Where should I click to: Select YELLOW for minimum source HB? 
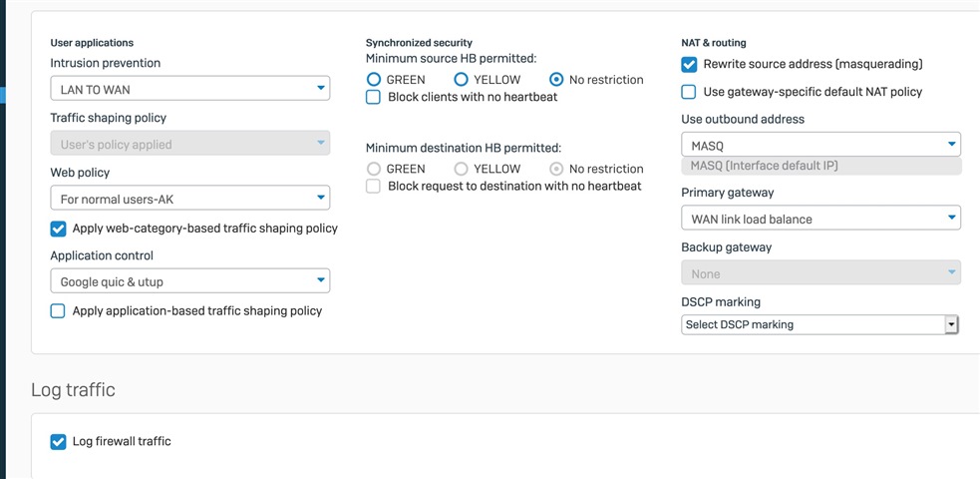pos(461,80)
